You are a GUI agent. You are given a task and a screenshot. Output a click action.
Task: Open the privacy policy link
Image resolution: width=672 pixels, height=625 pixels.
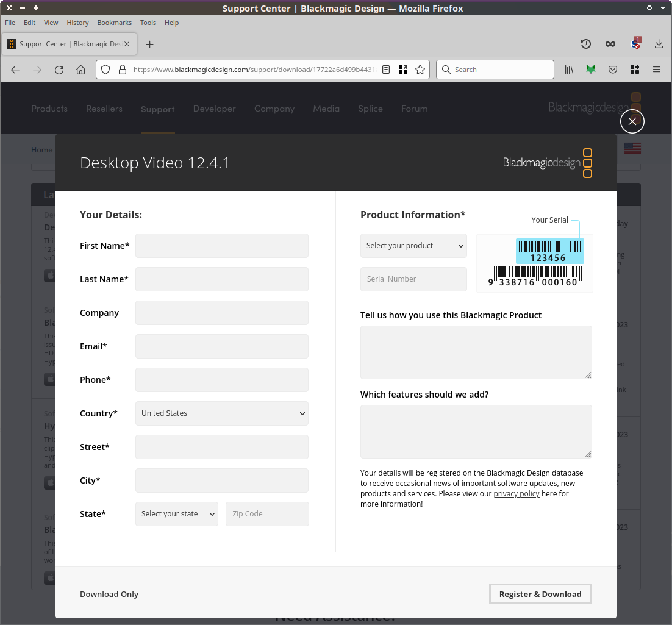pos(517,494)
